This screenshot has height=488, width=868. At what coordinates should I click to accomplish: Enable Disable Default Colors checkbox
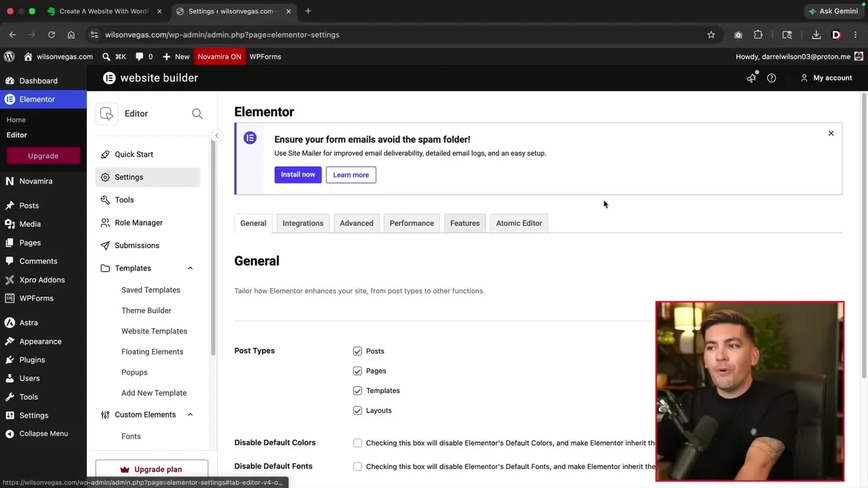pyautogui.click(x=357, y=443)
